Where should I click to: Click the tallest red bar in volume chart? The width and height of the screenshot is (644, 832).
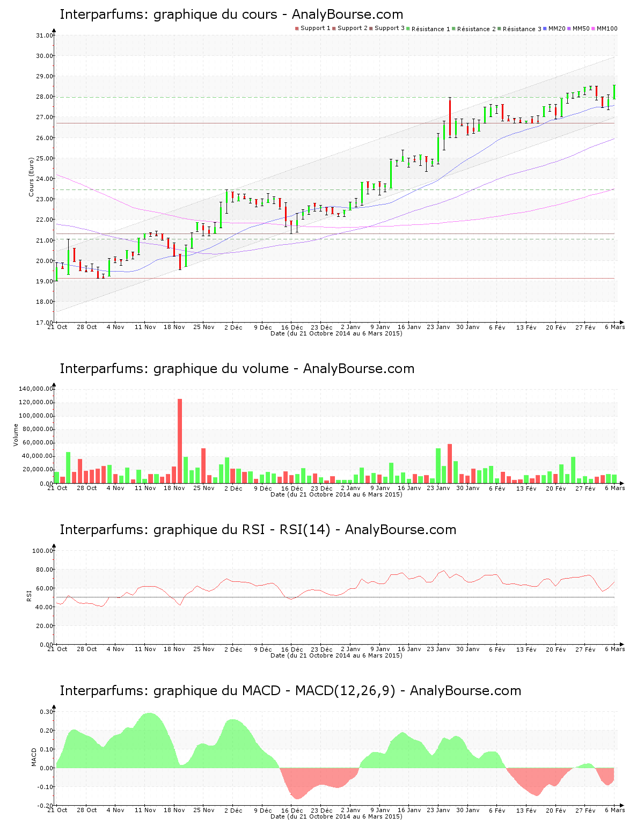tap(180, 441)
